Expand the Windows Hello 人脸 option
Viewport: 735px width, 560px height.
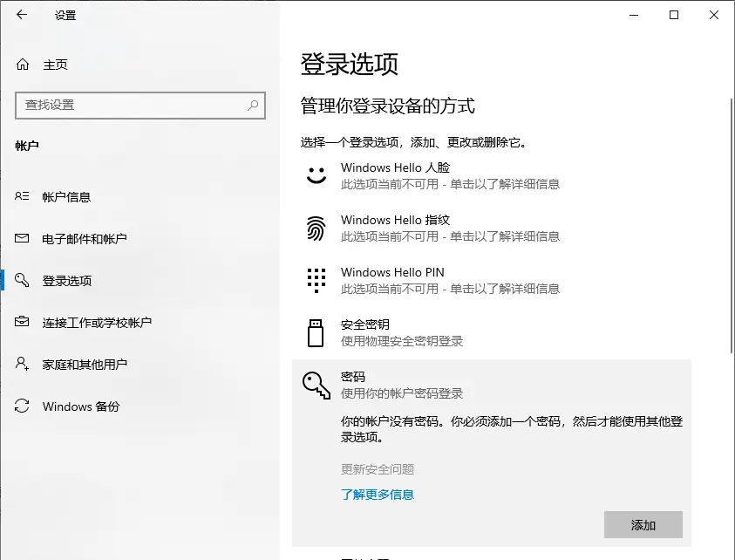[492, 176]
